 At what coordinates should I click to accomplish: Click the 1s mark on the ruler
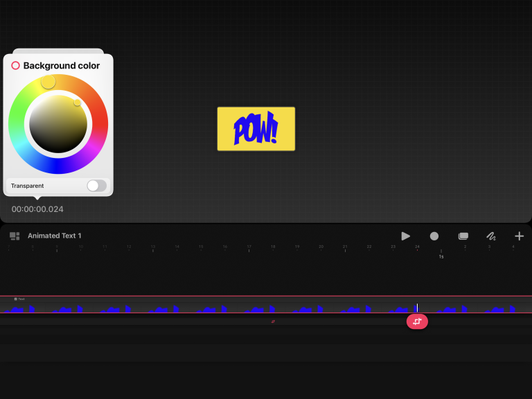(441, 256)
